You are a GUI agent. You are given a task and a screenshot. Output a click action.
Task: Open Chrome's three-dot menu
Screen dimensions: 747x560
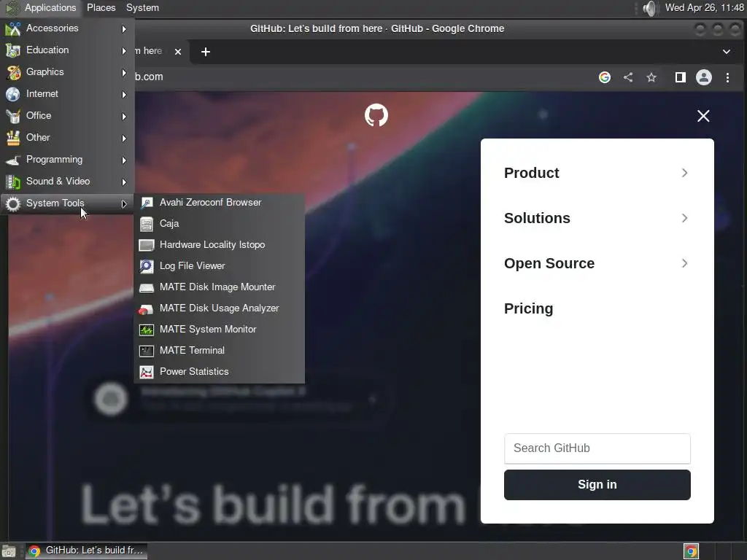point(727,77)
